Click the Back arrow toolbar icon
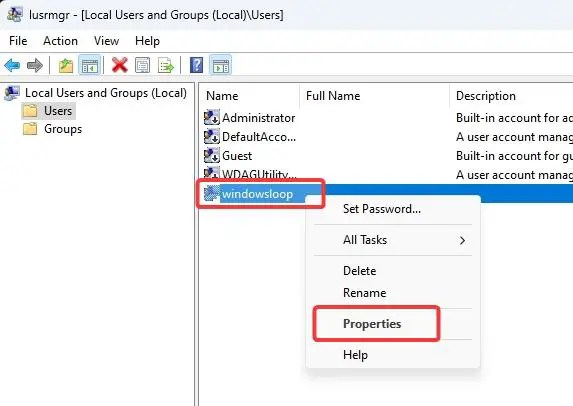The height and width of the screenshot is (406, 573). pos(12,65)
